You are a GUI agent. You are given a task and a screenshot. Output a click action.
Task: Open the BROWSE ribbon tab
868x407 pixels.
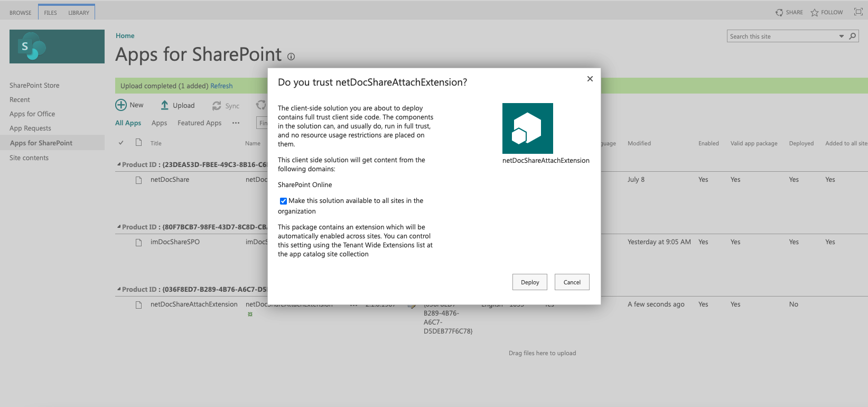21,13
